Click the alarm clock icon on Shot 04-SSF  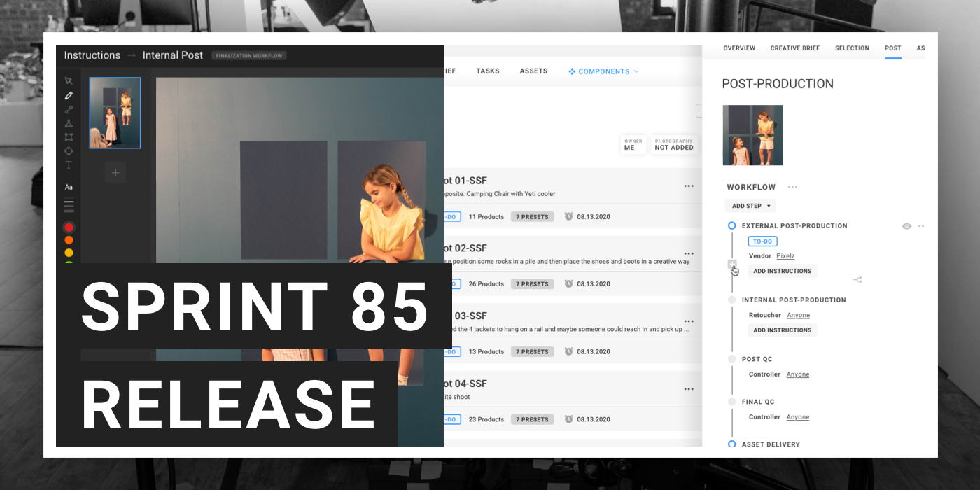(568, 419)
